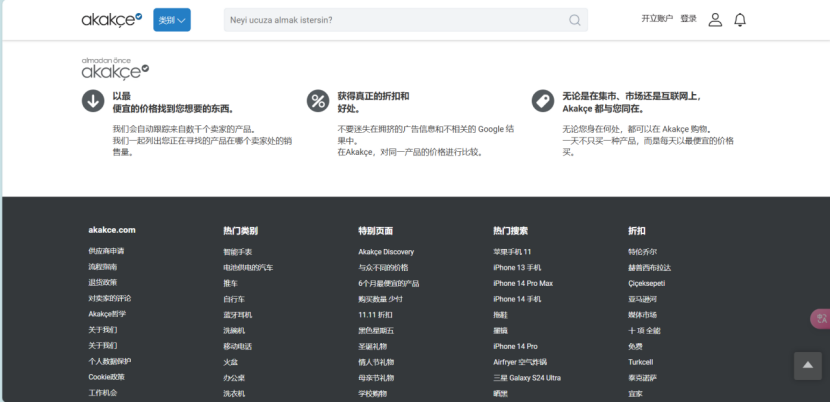The width and height of the screenshot is (831, 402).
Task: Open the 11.11 折扣 link
Action: (375, 315)
